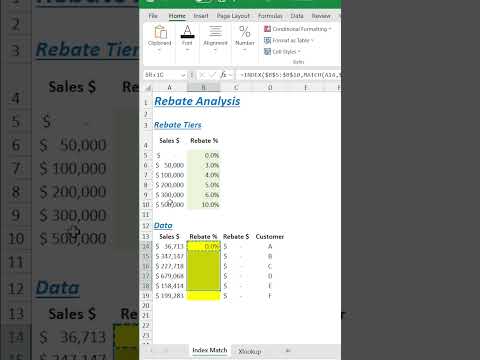Open the Number format group

tap(245, 38)
